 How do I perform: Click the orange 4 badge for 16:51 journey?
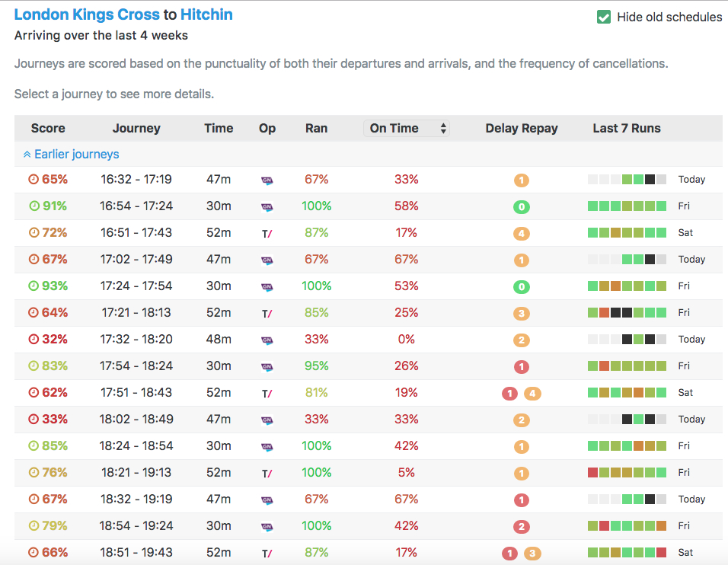521,234
